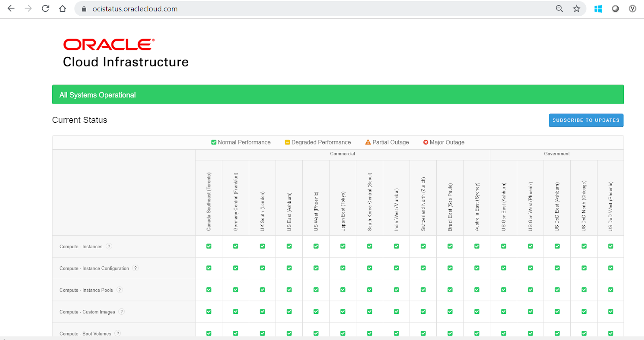Show help for Compute - Custom Images
644x340 pixels.
click(122, 311)
